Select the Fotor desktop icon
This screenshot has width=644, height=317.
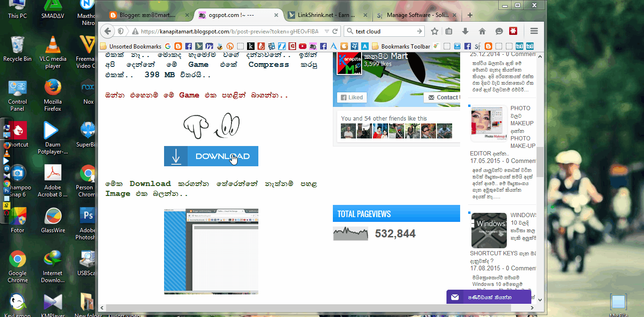[17, 220]
